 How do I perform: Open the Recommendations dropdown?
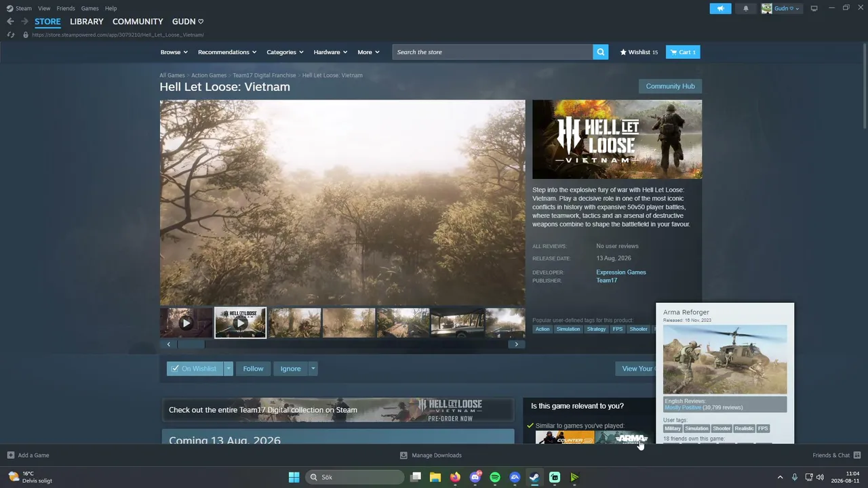pos(227,52)
